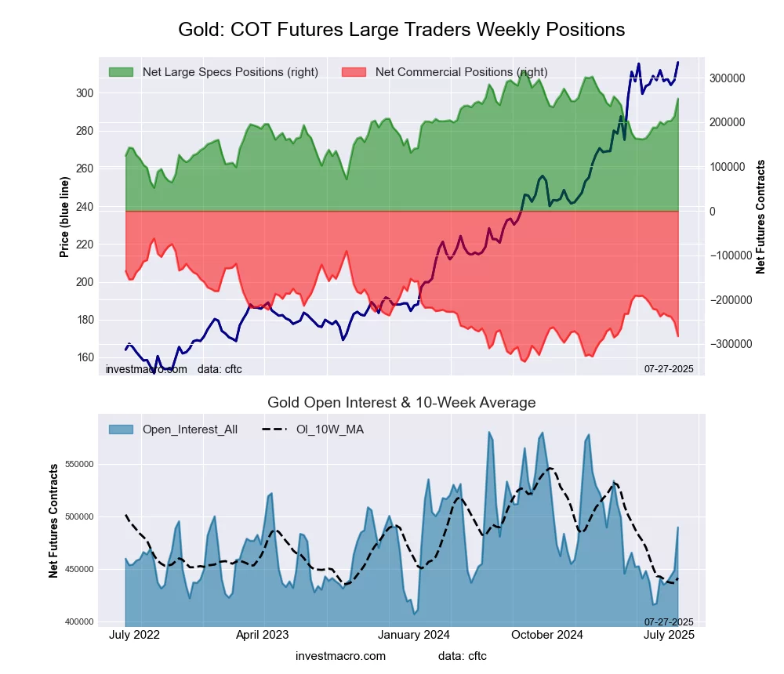
Task: Click the chart title Gold COT Futures
Action: coord(401,30)
